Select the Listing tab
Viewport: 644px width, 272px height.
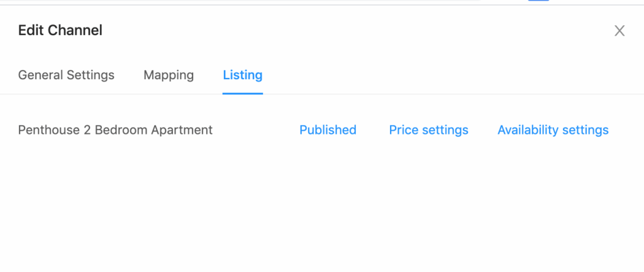(243, 75)
